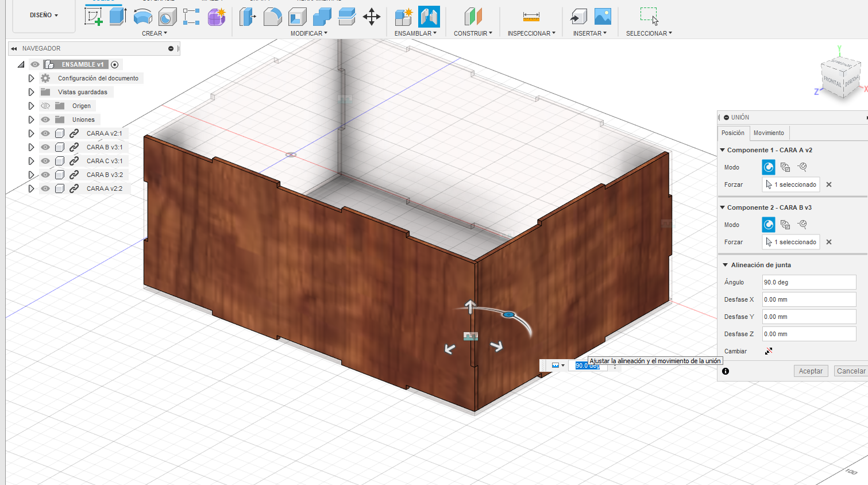Choose between-two-faces mode for Componente 2
Screen dimensions: 868x485
coord(785,225)
